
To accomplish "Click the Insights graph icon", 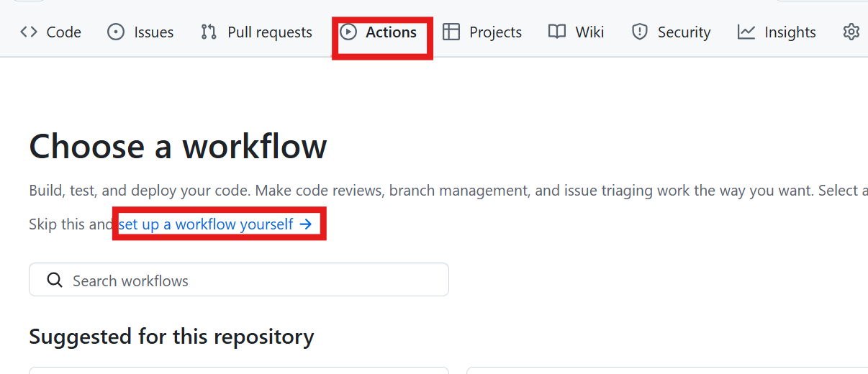I will 746,32.
